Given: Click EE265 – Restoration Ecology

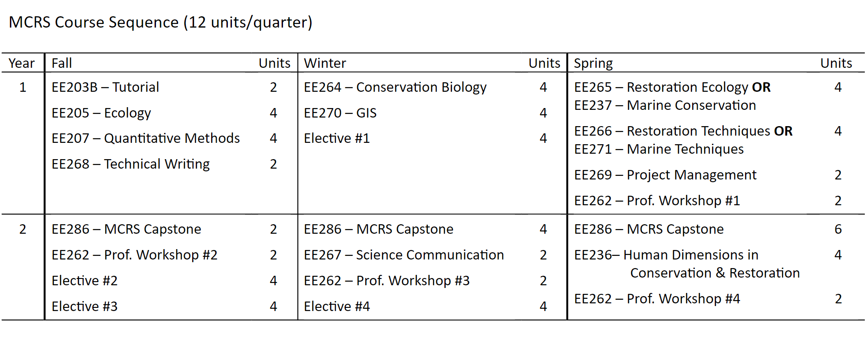Looking at the screenshot, I should click(661, 87).
